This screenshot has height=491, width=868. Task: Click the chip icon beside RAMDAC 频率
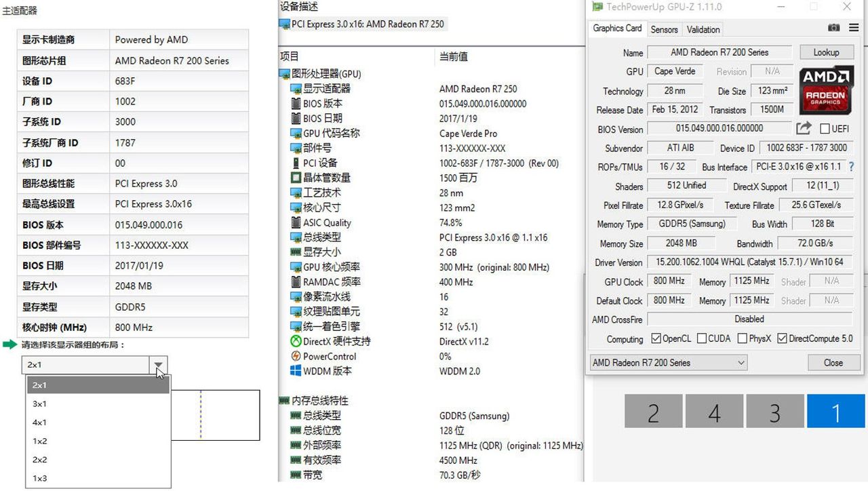tap(296, 281)
